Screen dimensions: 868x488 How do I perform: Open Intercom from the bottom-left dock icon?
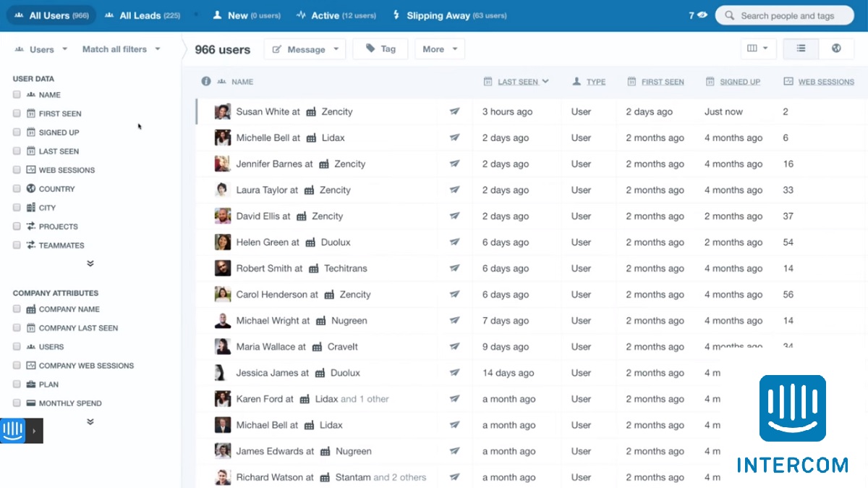[12, 430]
